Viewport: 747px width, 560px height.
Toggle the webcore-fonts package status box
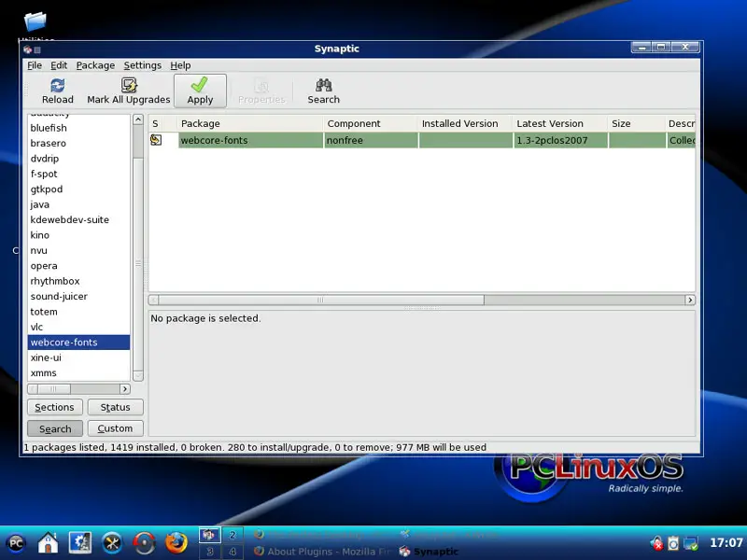156,140
